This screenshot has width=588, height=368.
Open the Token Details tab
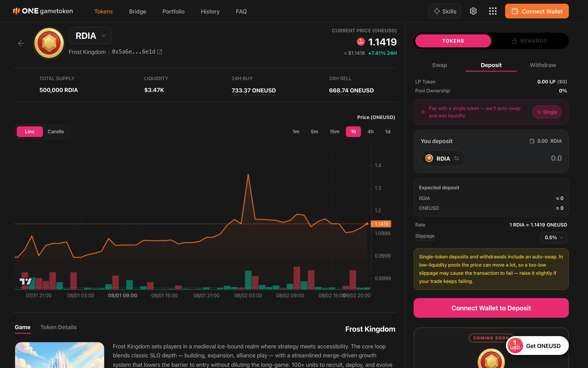pyautogui.click(x=59, y=327)
